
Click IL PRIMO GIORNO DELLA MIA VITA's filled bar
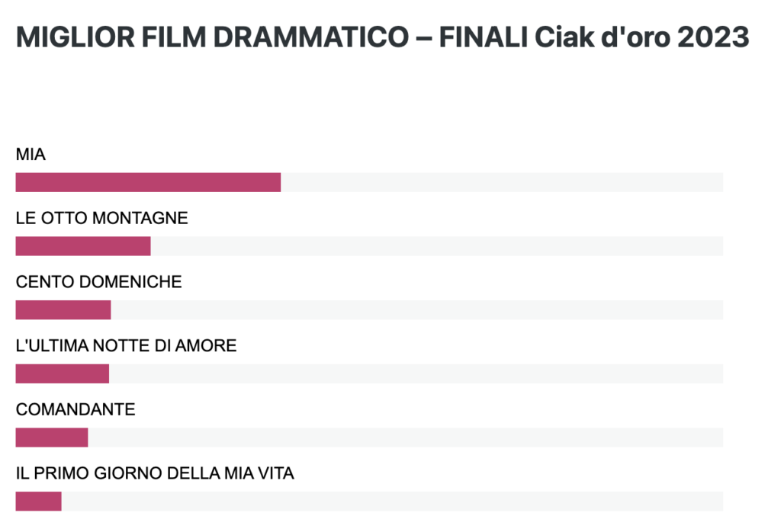pyautogui.click(x=39, y=502)
